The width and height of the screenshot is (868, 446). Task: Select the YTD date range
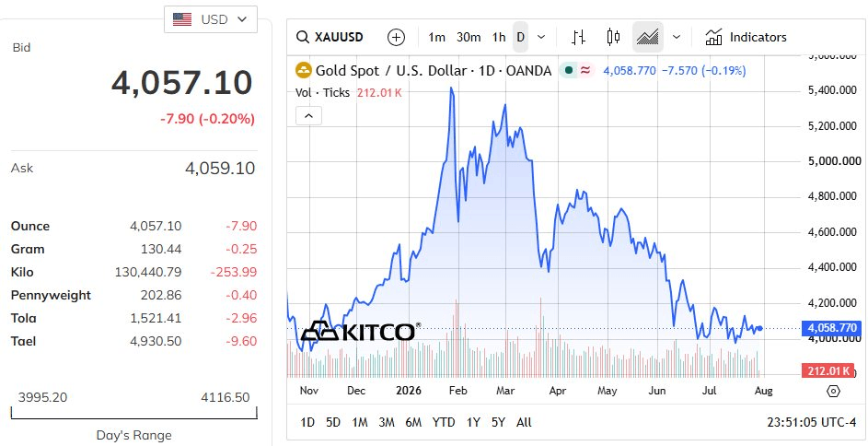pos(444,422)
